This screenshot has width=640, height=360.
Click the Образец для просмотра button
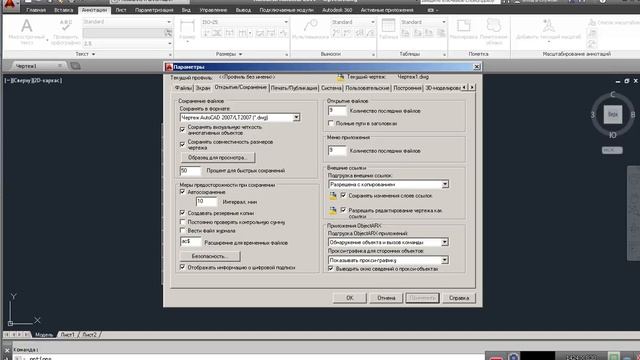(218, 158)
